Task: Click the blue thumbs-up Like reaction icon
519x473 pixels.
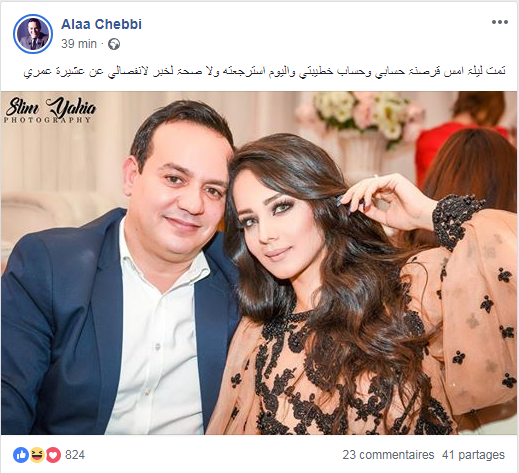Action: [21, 455]
